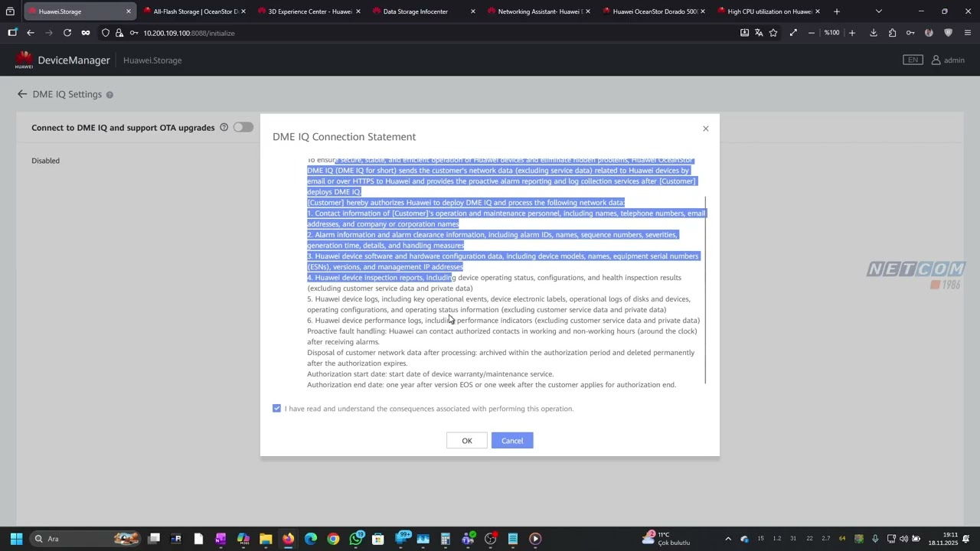Open the browser extensions icon
The width and height of the screenshot is (980, 551).
coord(892,33)
